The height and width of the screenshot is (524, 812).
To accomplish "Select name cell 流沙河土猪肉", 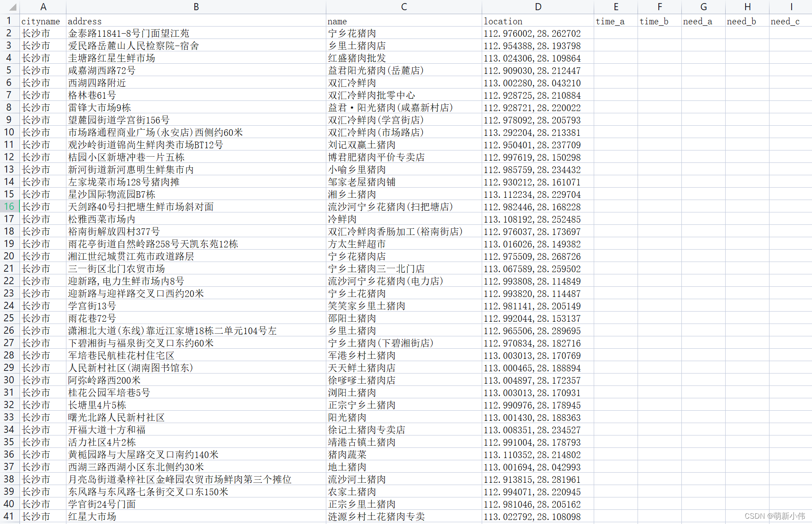I will tap(404, 479).
